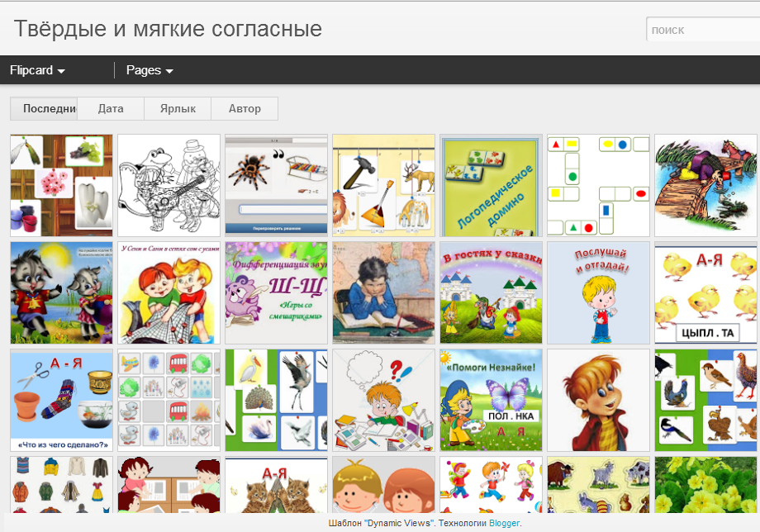Open the children at desks thumbnail
760x532 pixels.
click(169, 485)
